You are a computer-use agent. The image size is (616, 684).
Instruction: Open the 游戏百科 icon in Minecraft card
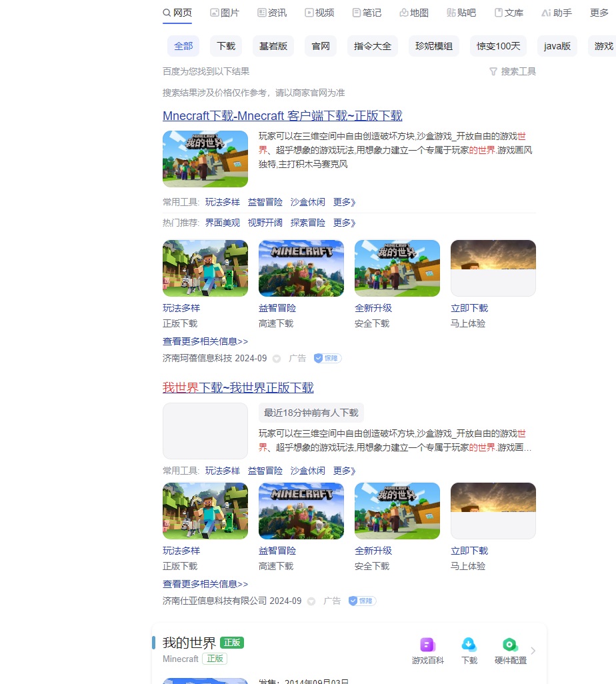[x=427, y=645]
